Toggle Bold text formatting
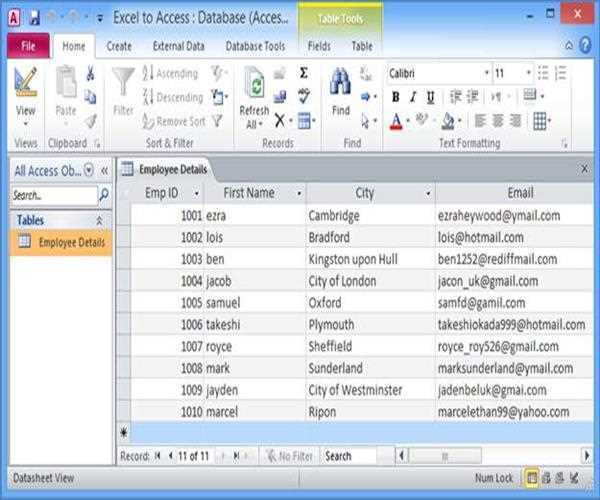The height and width of the screenshot is (500, 600). [x=396, y=97]
